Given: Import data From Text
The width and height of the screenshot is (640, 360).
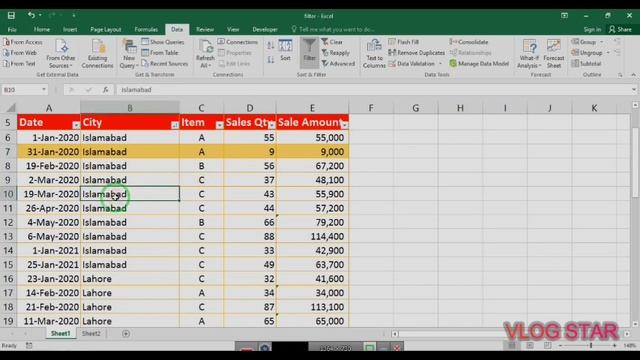Looking at the screenshot, I should 20,64.
